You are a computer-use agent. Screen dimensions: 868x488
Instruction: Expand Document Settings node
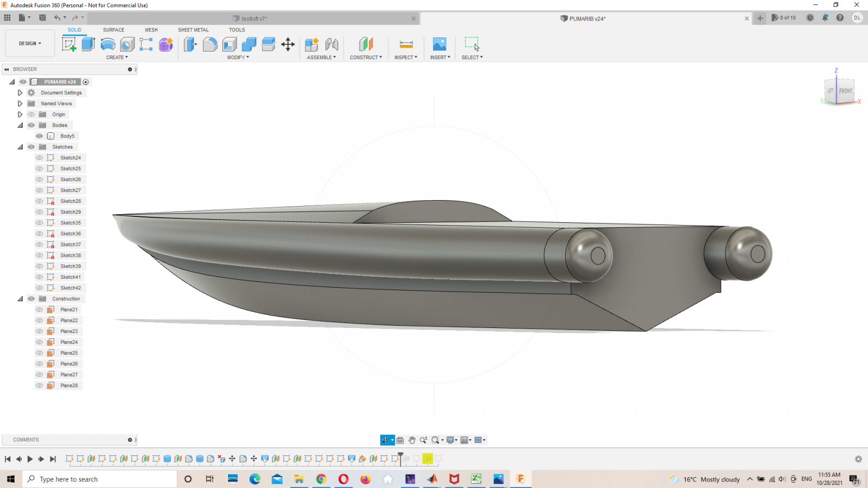[20, 93]
